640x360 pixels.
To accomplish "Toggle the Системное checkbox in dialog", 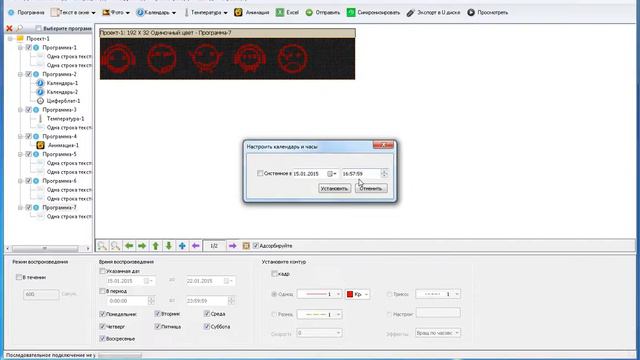I will click(x=260, y=173).
